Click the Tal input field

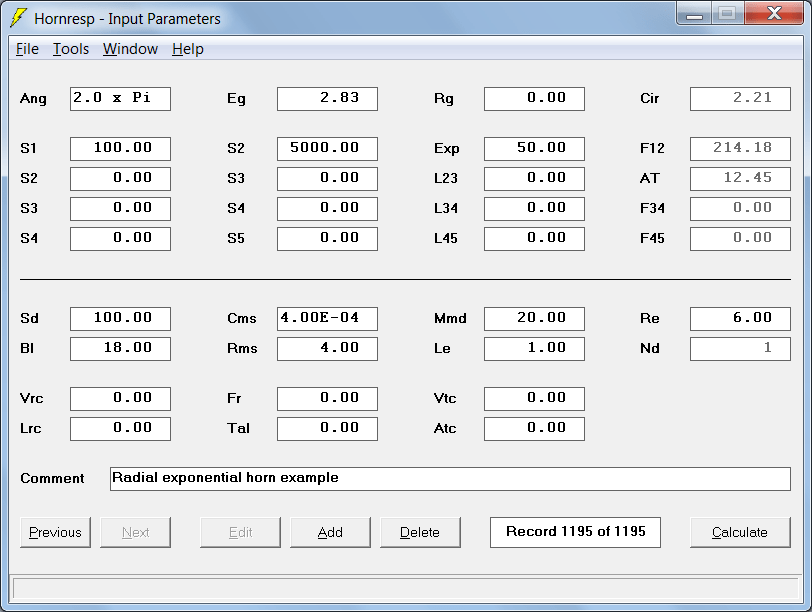point(327,429)
